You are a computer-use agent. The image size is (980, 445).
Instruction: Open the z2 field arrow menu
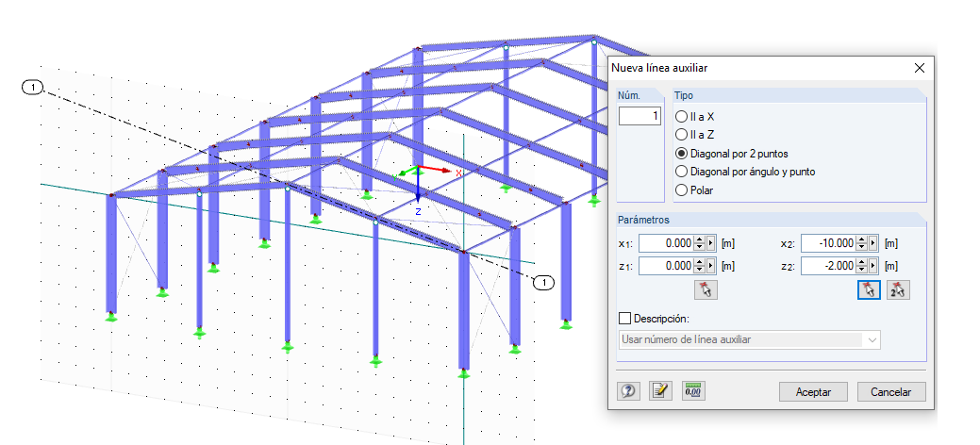pos(872,266)
